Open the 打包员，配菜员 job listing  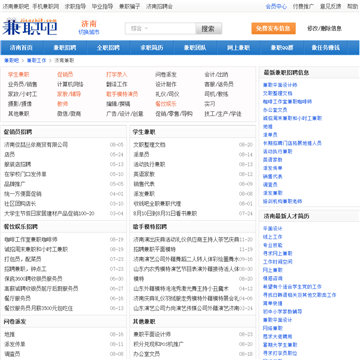point(23,259)
